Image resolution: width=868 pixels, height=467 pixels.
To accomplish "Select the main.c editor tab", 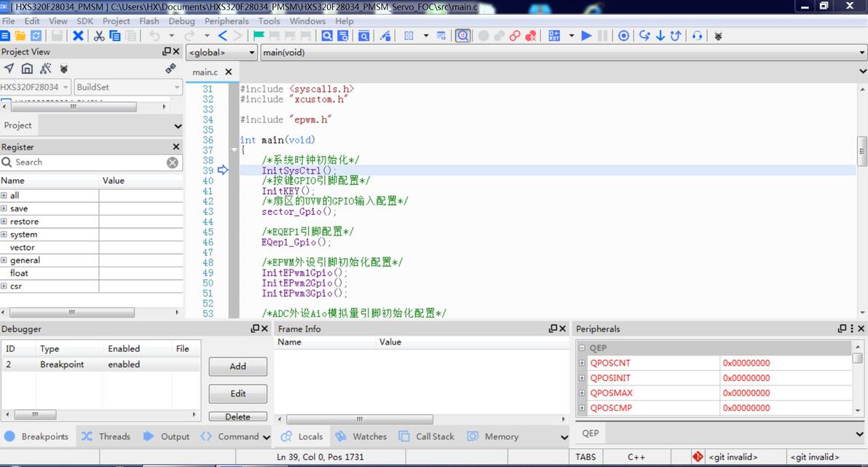I will click(205, 72).
